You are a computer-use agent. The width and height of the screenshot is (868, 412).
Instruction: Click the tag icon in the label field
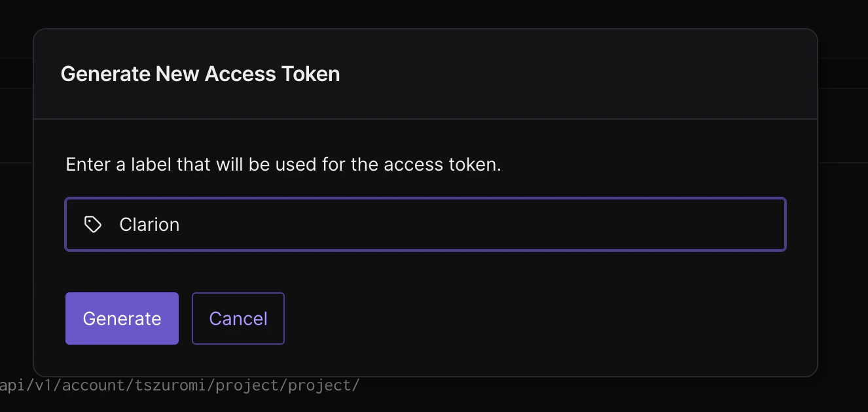pyautogui.click(x=93, y=225)
